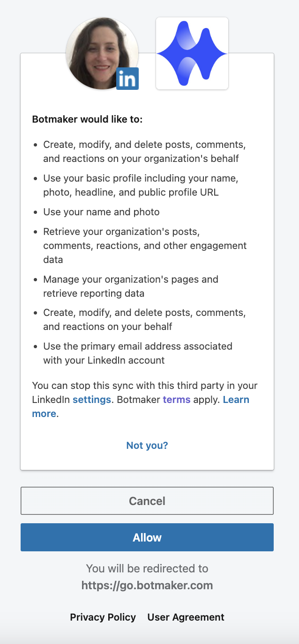Click the 'Manage your organization's pages' permission
Screen dimensions: 299x644
(x=131, y=286)
